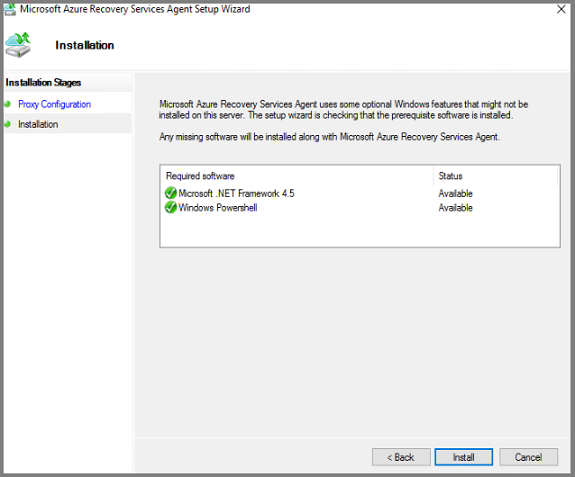
Task: Click the green bullet beside Installation
Action: coord(8,124)
